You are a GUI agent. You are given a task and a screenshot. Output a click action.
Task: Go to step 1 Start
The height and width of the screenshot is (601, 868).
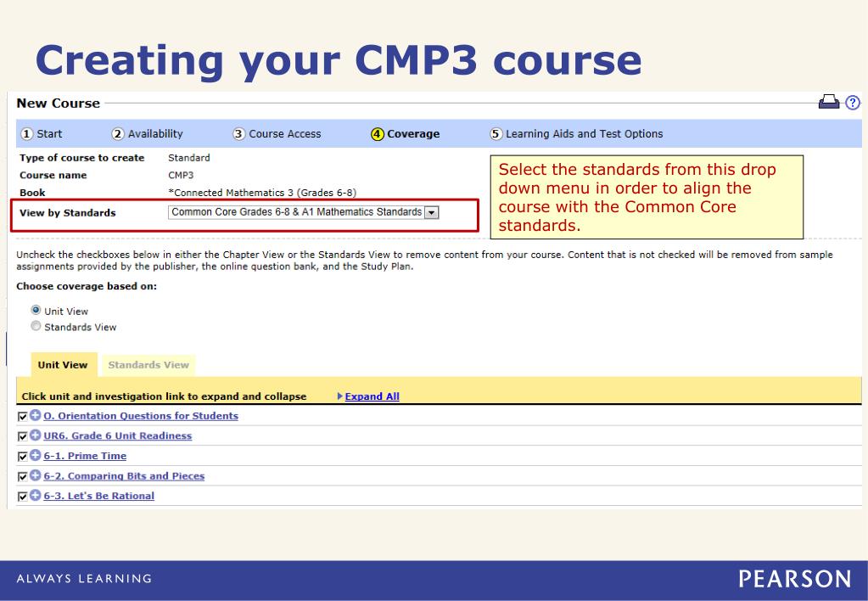pos(42,133)
